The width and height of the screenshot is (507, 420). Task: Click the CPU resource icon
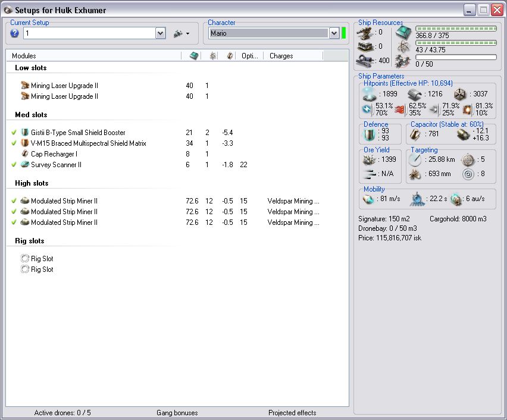point(403,33)
